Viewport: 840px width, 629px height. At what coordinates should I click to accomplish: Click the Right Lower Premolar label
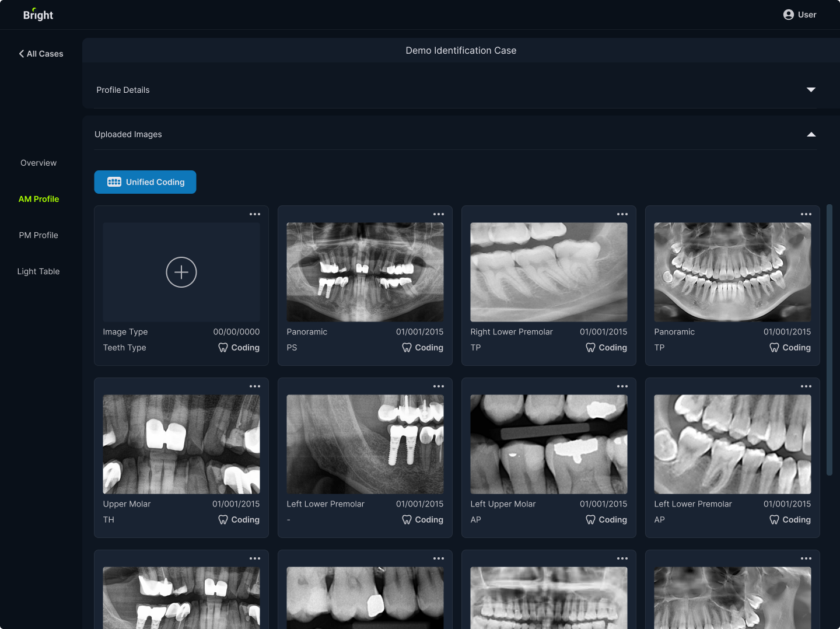click(512, 332)
